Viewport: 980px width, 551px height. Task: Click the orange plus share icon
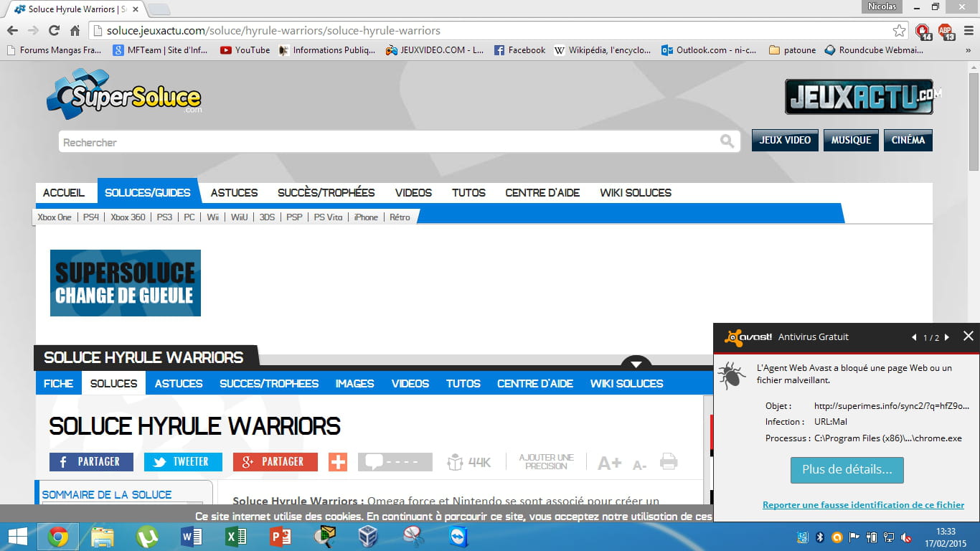click(338, 461)
